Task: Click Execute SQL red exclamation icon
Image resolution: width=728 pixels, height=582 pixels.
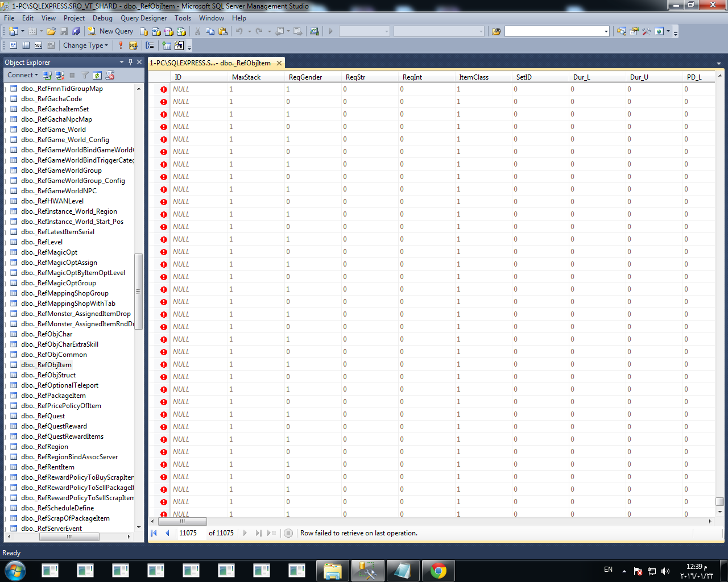Action: [121, 45]
